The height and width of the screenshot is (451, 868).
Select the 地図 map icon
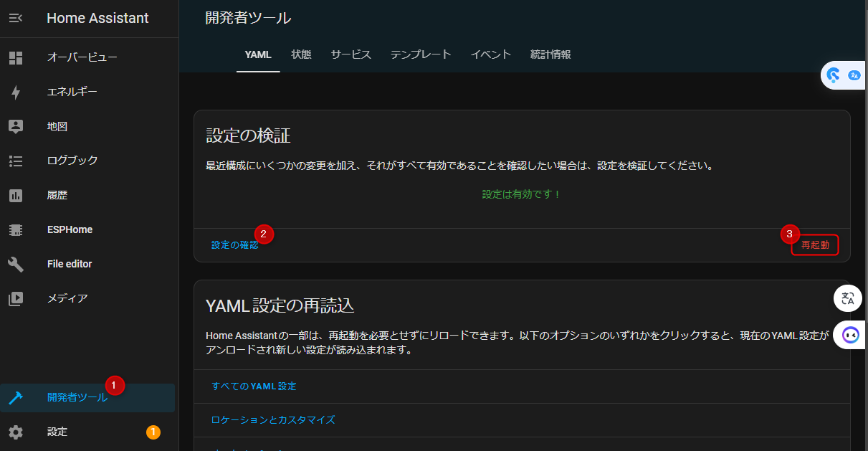(16, 126)
